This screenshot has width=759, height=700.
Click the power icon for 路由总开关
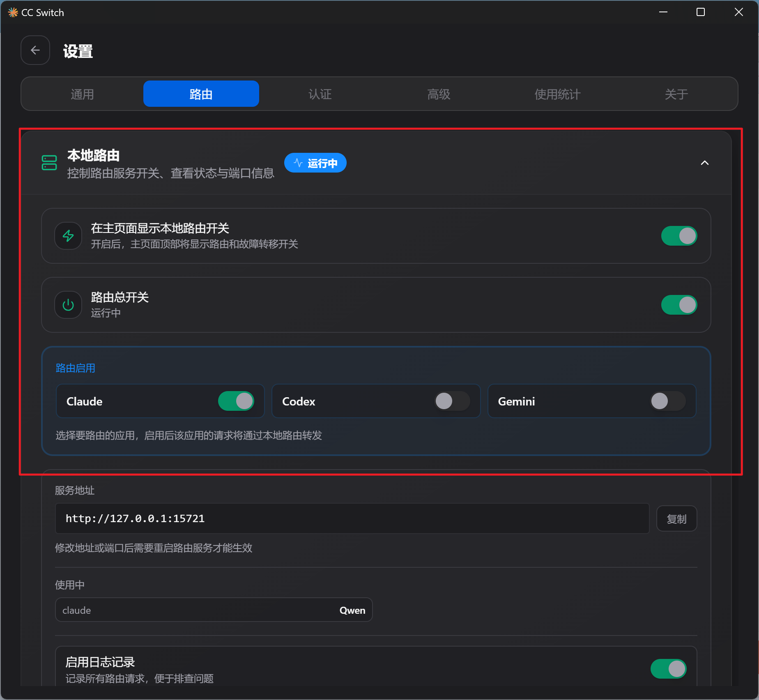coord(68,305)
